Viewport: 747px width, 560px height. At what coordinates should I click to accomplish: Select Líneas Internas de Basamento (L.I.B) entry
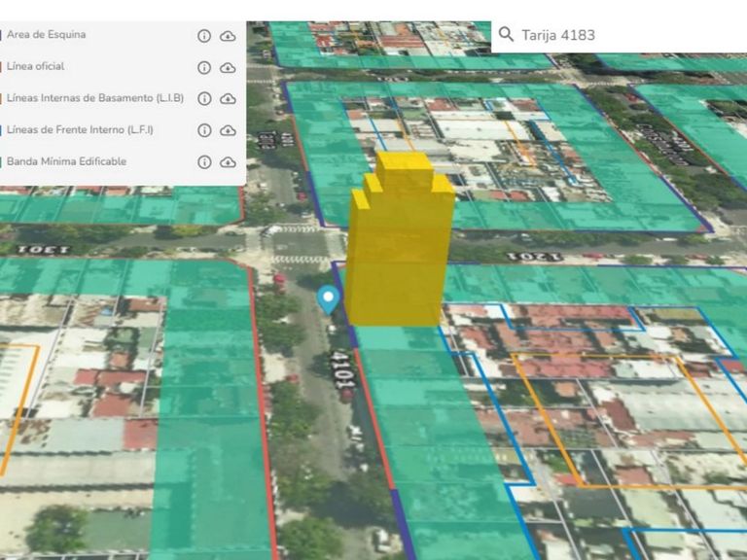coord(95,97)
